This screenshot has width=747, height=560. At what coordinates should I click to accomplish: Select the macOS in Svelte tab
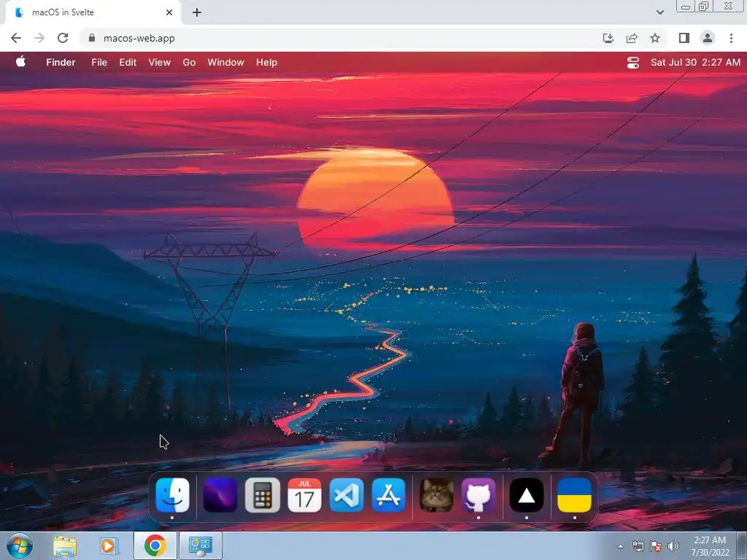tap(93, 12)
